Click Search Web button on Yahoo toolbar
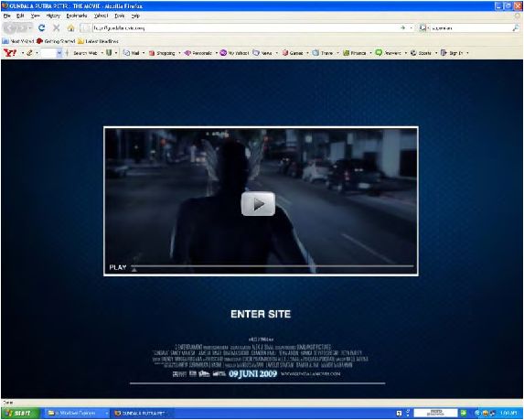Screen dimensions: 524x420 [x=85, y=53]
